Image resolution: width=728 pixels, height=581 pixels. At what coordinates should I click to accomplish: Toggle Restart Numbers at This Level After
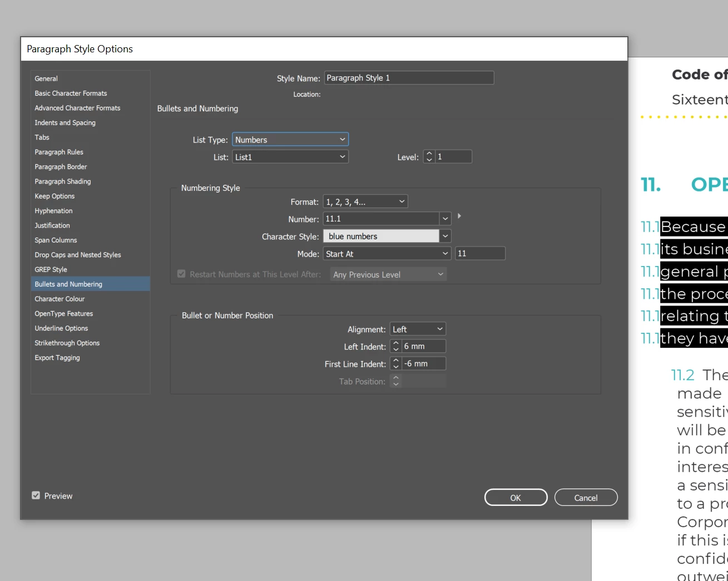point(181,274)
